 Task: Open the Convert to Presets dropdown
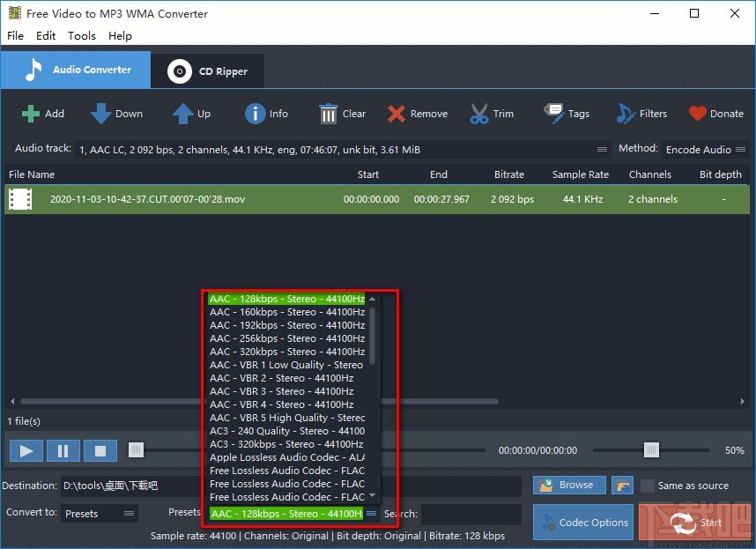click(x=100, y=514)
